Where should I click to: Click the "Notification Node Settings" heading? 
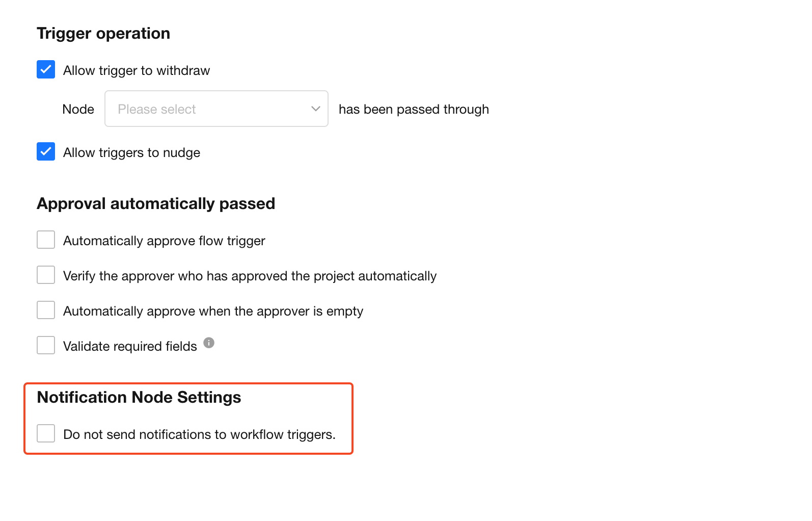click(x=139, y=397)
